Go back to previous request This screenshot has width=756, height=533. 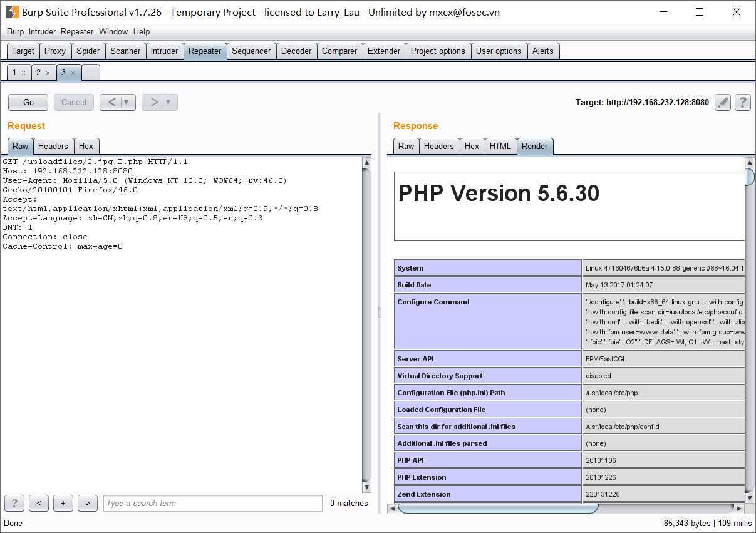[111, 102]
